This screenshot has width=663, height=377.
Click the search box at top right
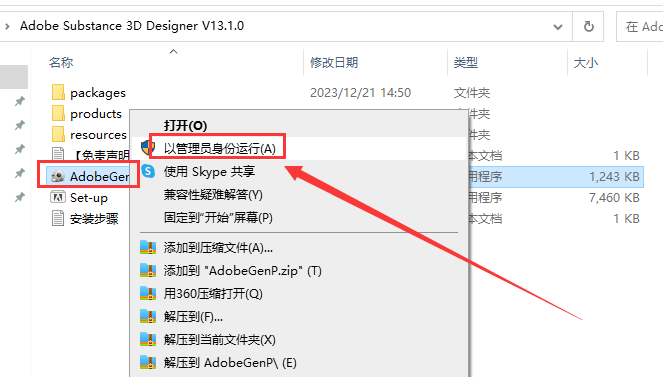click(640, 27)
